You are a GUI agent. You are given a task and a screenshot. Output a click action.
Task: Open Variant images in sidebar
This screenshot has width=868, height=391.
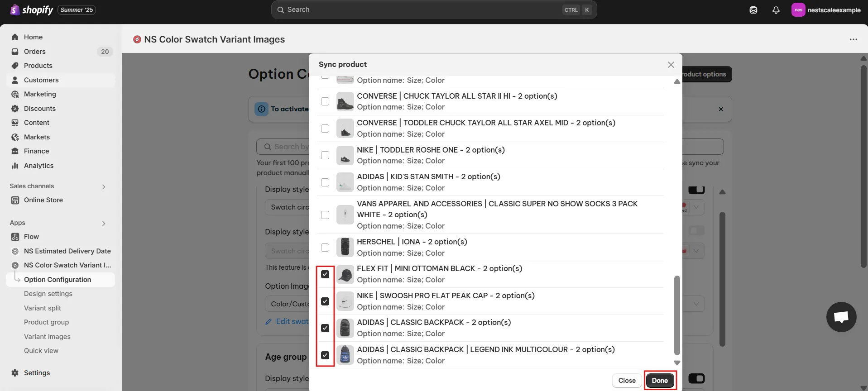tap(47, 337)
